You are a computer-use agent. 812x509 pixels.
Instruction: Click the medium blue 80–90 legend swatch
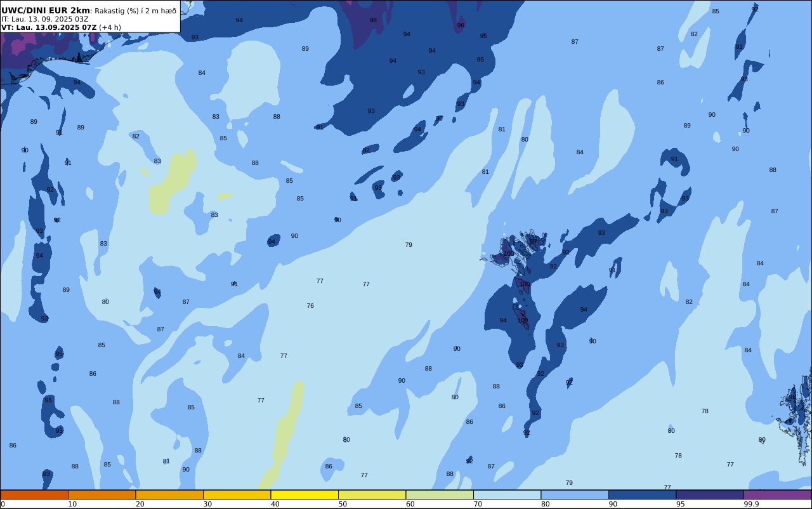[x=575, y=494]
